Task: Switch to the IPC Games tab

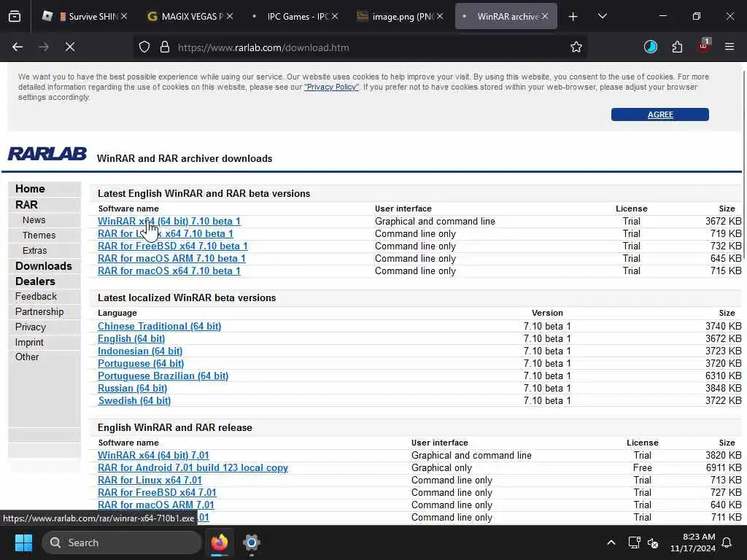Action: pyautogui.click(x=296, y=16)
